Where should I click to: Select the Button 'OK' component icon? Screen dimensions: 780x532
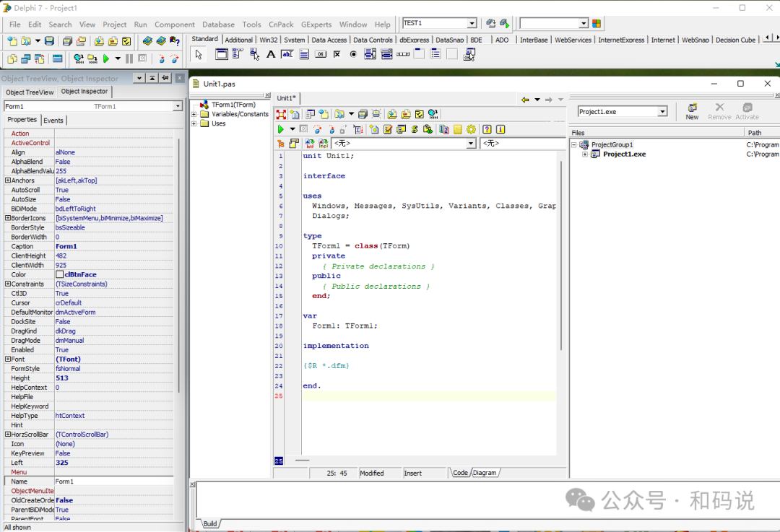[x=321, y=54]
